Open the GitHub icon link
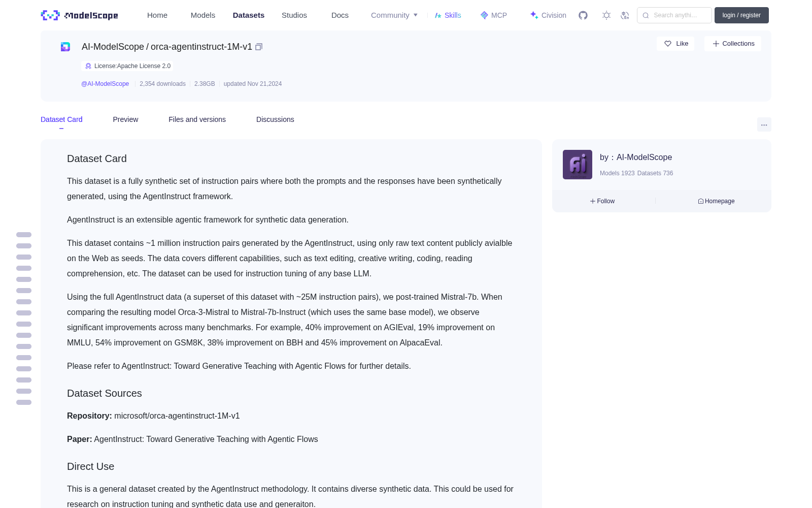The width and height of the screenshot is (812, 508). click(583, 15)
